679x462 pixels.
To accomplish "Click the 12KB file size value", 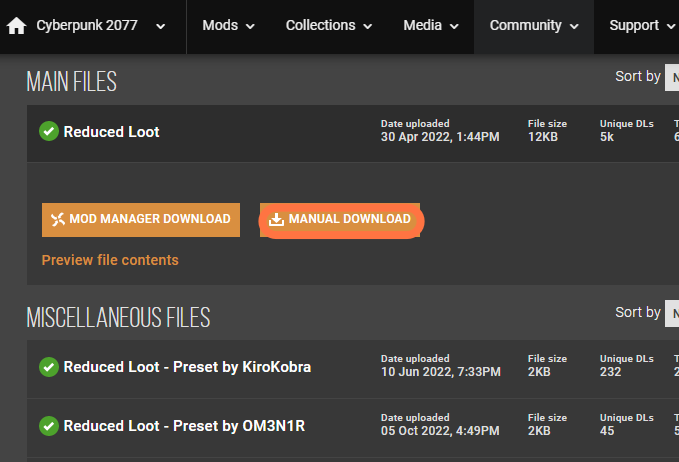I will 543,137.
